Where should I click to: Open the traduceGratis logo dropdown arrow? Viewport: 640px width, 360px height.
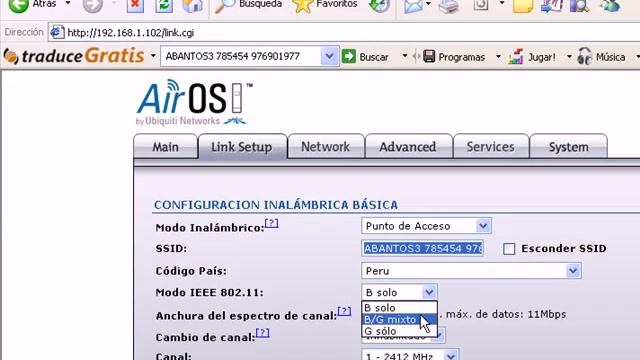(x=153, y=56)
